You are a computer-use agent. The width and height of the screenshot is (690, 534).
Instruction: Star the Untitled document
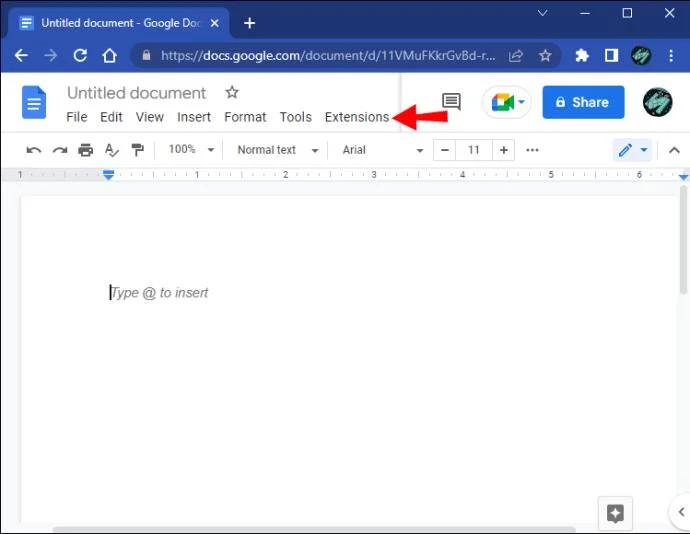pos(232,92)
